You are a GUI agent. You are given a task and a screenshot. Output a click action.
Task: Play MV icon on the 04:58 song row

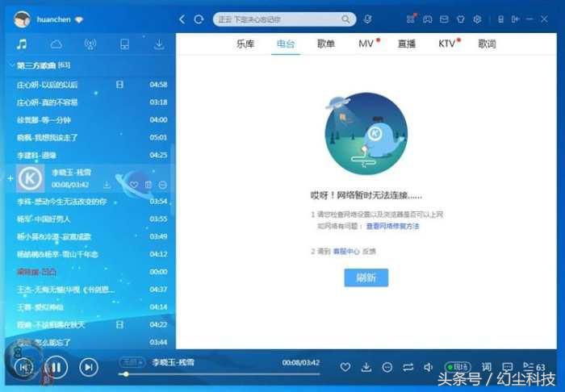tap(119, 85)
